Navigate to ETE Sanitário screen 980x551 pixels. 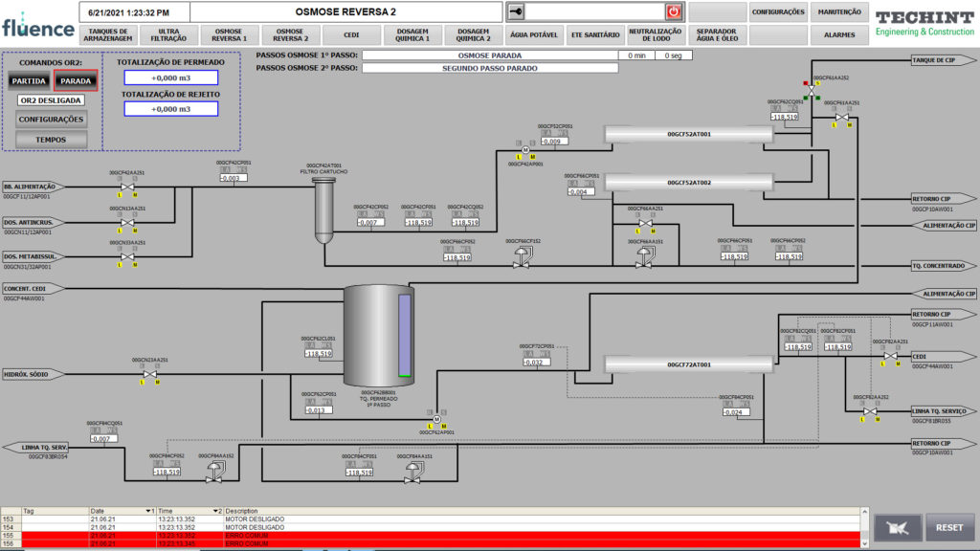[x=595, y=35]
